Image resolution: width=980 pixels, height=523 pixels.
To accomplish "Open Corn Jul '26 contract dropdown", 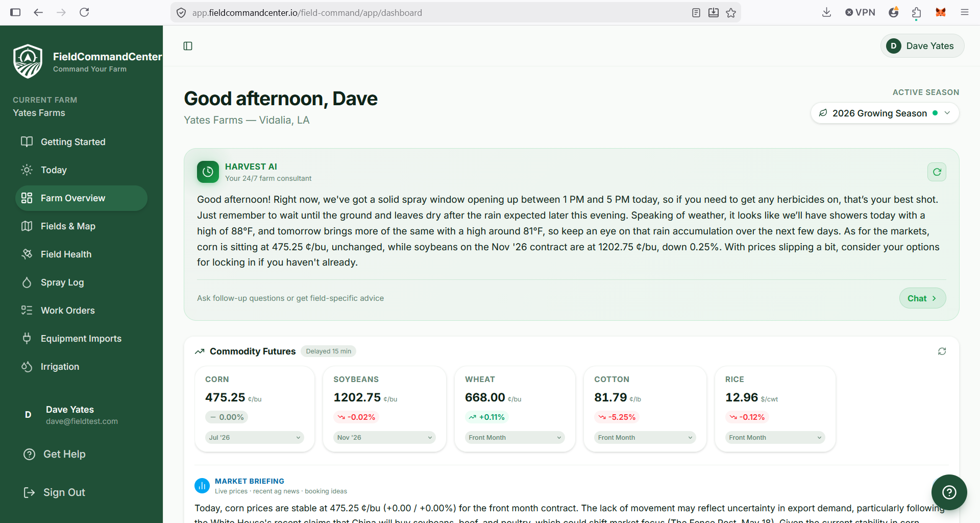I will click(255, 438).
